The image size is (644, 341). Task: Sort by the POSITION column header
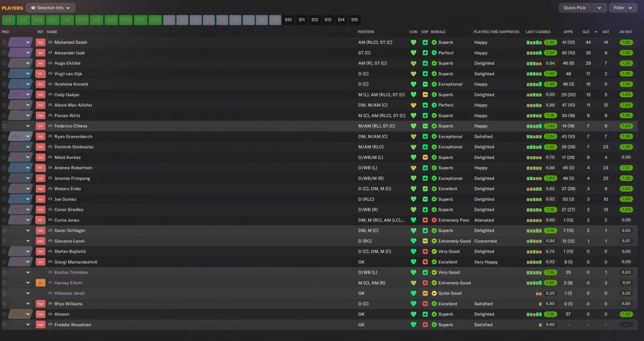coord(366,32)
